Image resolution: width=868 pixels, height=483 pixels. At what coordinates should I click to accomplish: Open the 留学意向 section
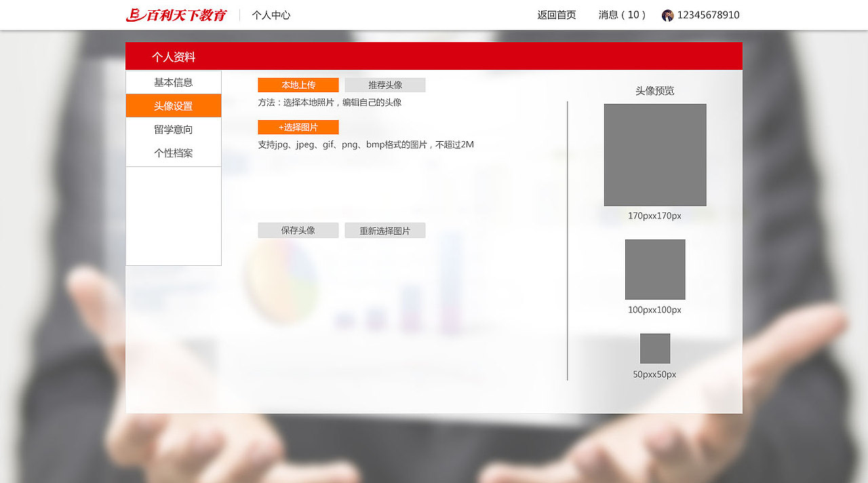tap(173, 130)
